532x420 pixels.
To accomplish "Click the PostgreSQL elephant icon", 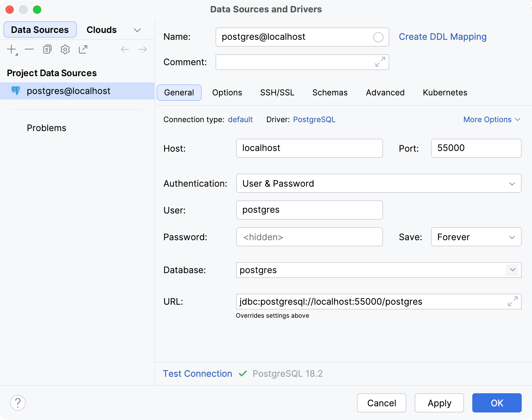I will coord(15,91).
